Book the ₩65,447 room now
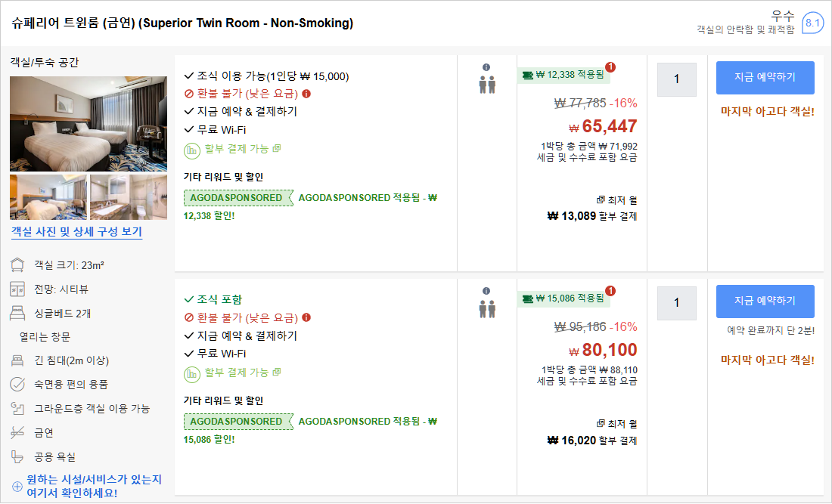Image resolution: width=832 pixels, height=504 pixels. [765, 77]
